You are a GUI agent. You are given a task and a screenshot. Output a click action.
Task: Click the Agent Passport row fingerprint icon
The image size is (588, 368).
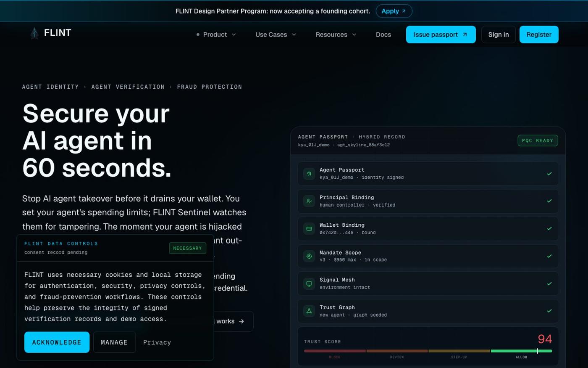point(309,173)
